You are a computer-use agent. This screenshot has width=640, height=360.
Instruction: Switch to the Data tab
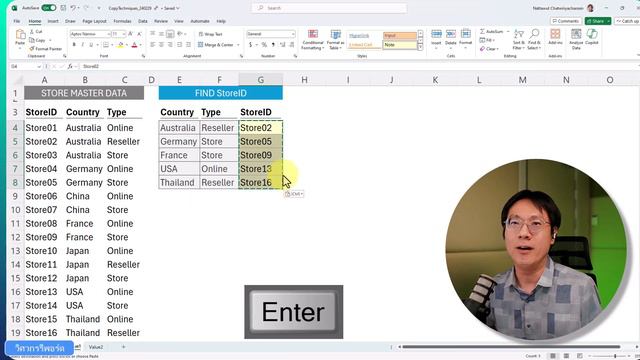(143, 21)
